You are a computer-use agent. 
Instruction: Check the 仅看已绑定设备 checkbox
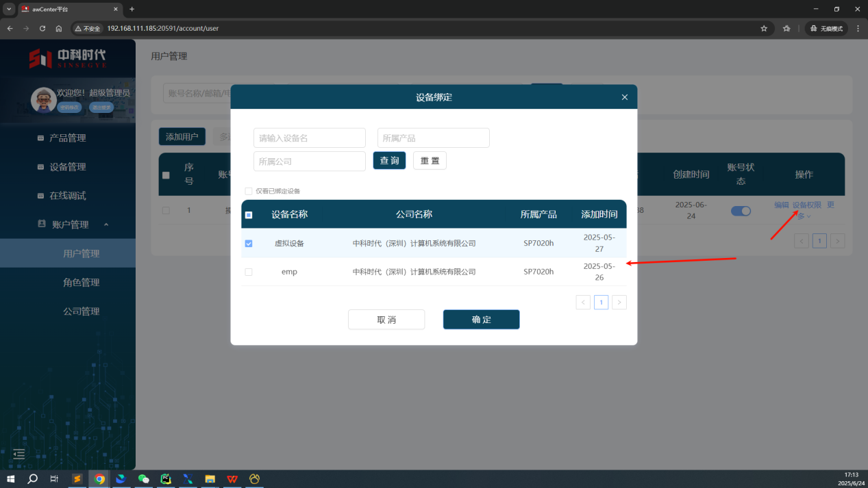click(x=249, y=191)
